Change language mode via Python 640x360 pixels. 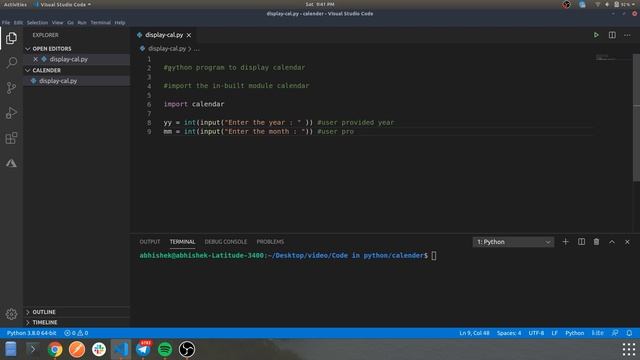click(x=575, y=333)
